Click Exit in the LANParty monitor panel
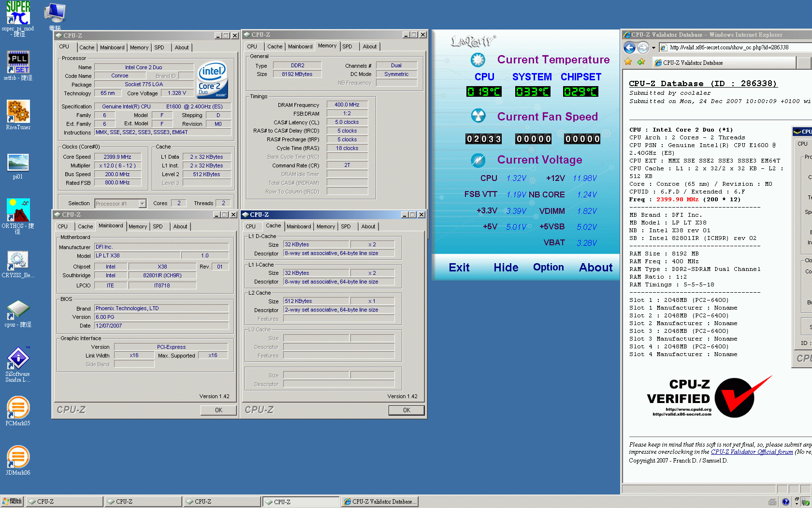This screenshot has height=508, width=812. (459, 268)
